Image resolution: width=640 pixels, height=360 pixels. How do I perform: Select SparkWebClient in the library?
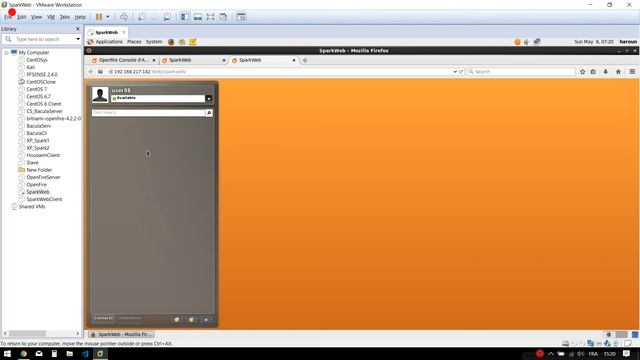(44, 200)
